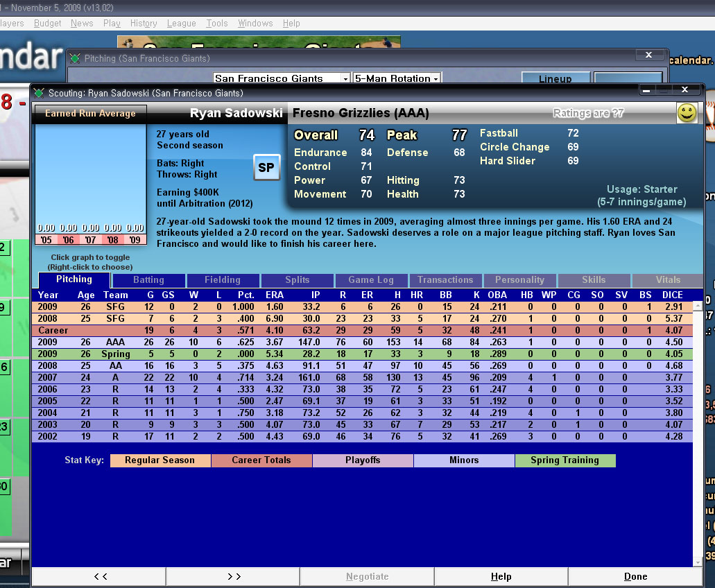Click the Scouting window title icon

tap(40, 93)
